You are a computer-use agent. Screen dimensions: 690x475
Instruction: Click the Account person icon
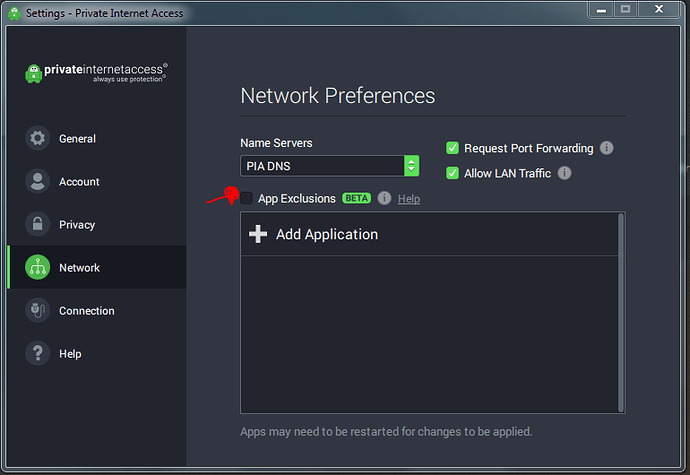click(37, 182)
